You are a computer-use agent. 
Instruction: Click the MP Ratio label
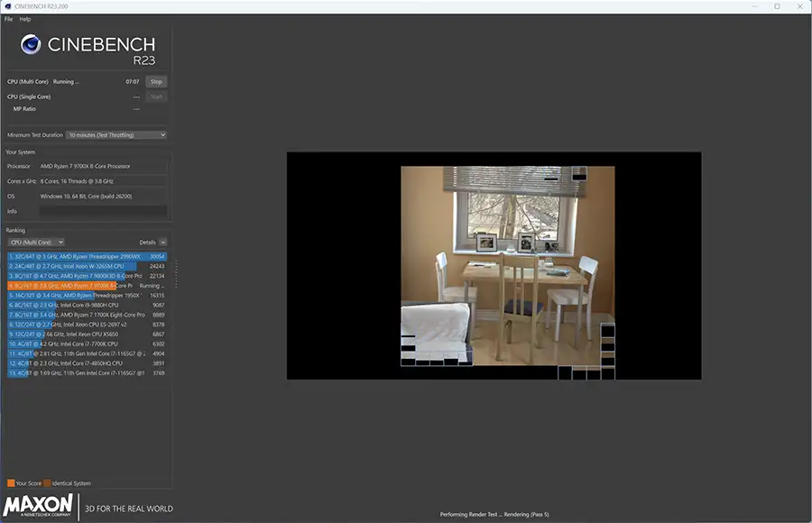point(24,109)
